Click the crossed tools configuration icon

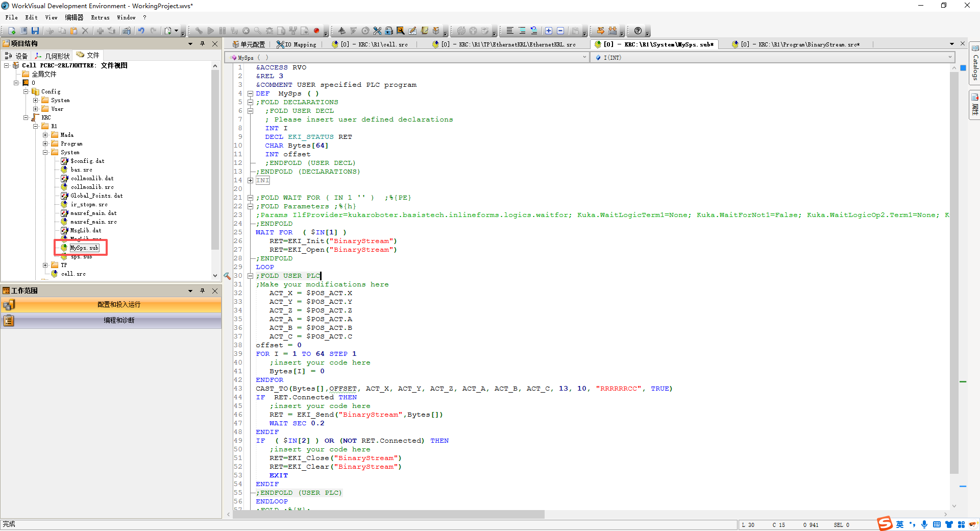(377, 31)
